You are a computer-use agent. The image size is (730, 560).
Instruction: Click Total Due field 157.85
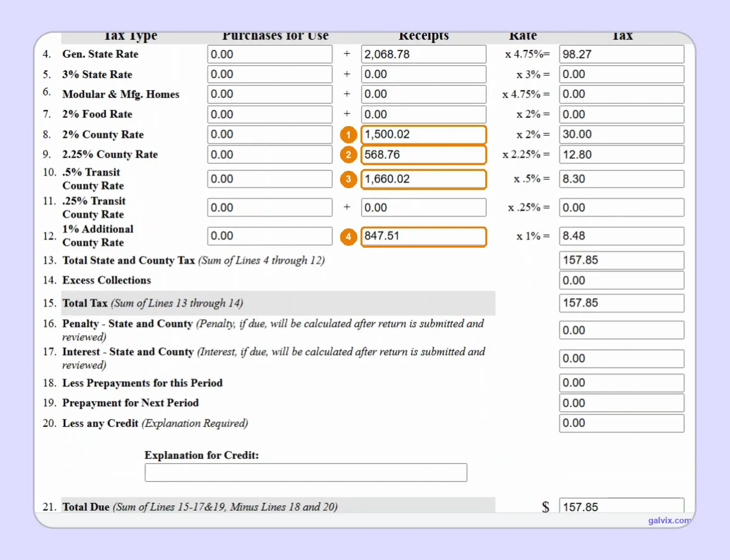coord(622,506)
